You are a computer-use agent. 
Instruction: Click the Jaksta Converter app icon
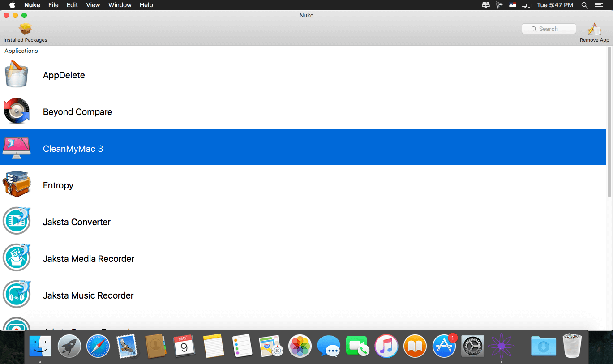(x=17, y=221)
